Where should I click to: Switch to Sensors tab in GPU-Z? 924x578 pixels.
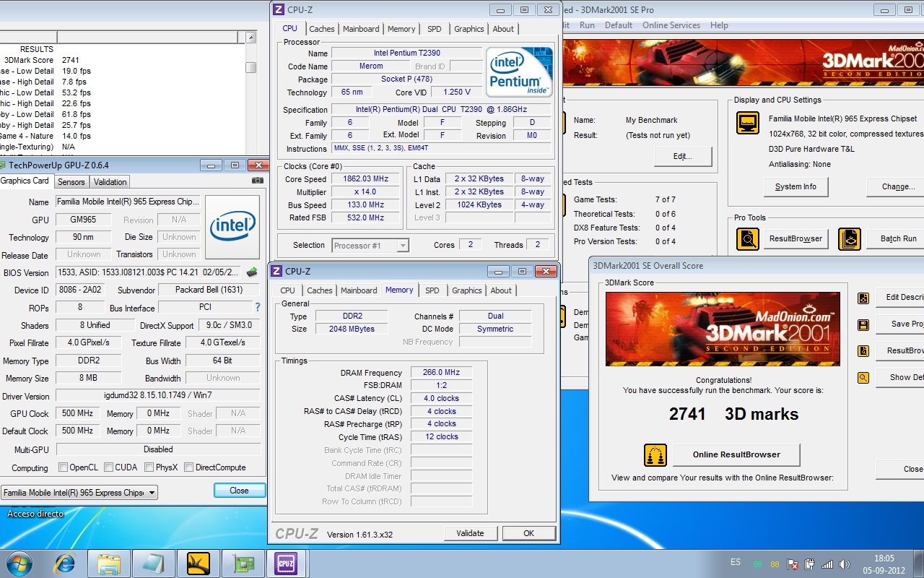[x=71, y=182]
